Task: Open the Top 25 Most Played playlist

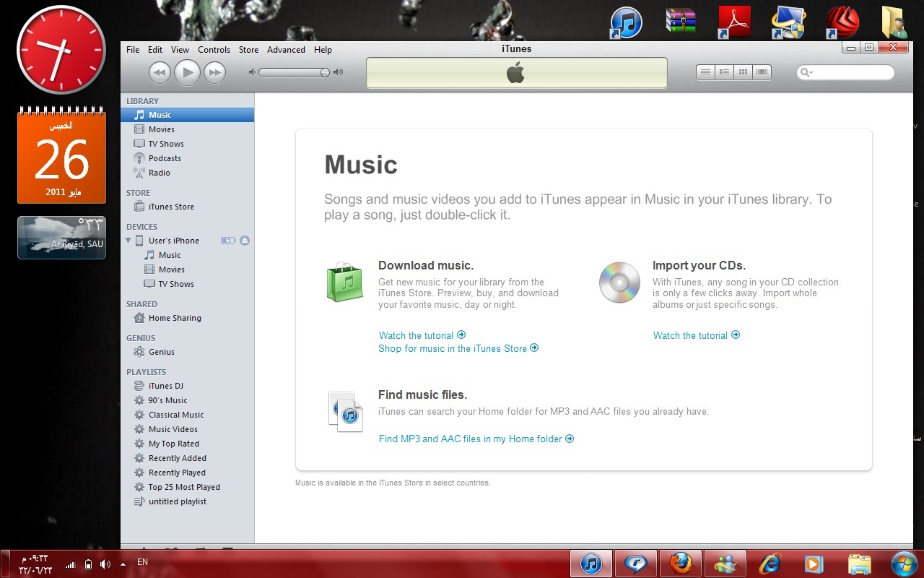Action: coord(187,487)
